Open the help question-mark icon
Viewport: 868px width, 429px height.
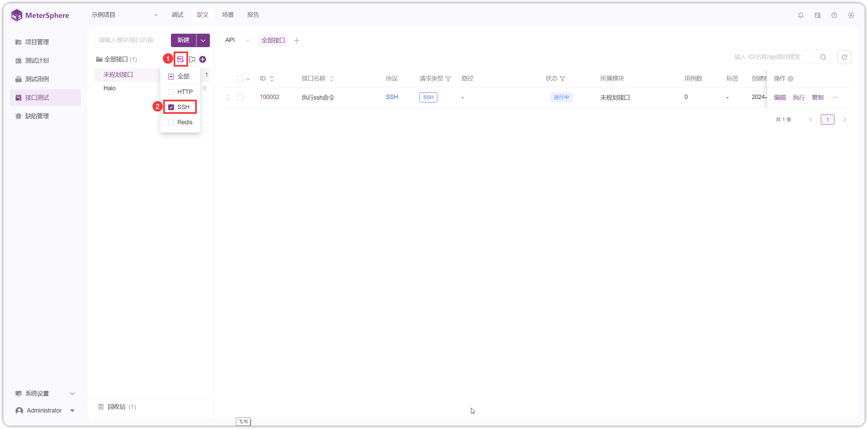(834, 15)
